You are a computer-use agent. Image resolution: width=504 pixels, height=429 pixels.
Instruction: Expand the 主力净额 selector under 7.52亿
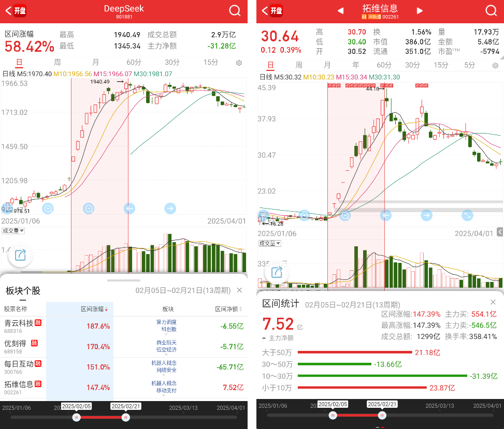pos(278,338)
